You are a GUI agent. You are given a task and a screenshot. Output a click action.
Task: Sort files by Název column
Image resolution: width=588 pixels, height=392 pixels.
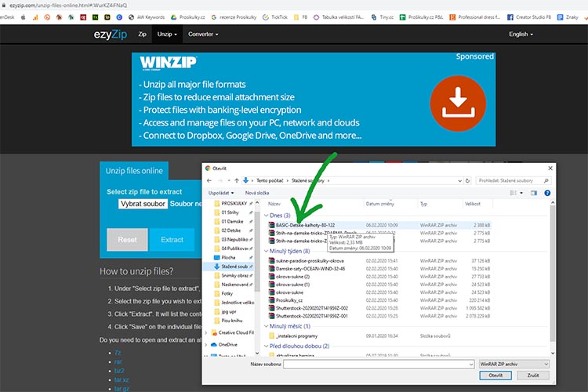coord(274,204)
